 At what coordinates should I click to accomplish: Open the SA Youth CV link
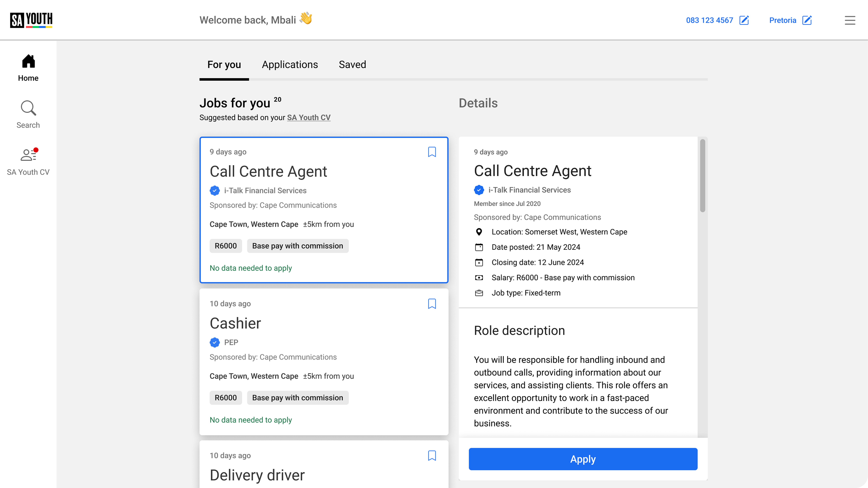click(309, 118)
